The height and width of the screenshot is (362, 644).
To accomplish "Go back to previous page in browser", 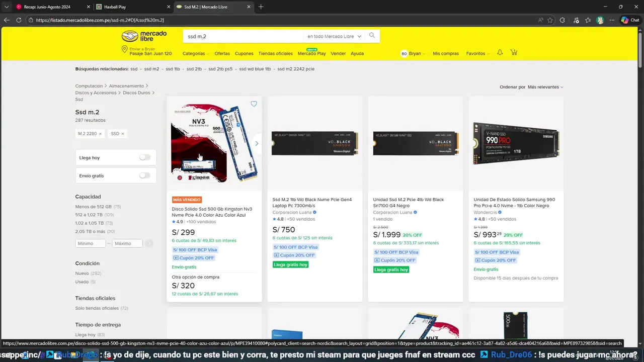I will coord(7,20).
